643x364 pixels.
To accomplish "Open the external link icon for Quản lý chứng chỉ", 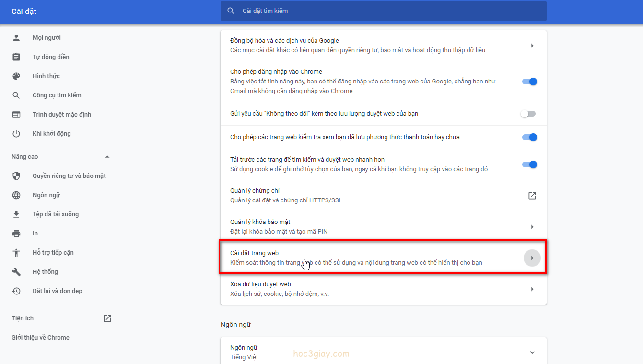I will tap(532, 196).
